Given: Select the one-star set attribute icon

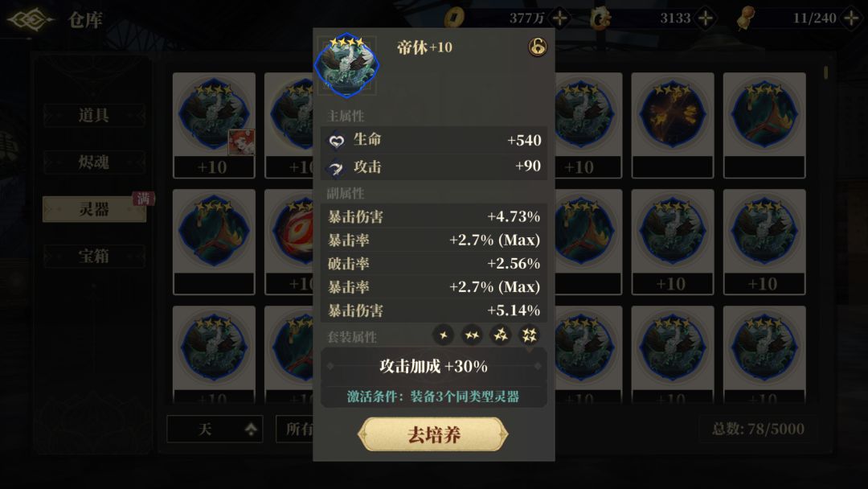Looking at the screenshot, I should tap(443, 335).
